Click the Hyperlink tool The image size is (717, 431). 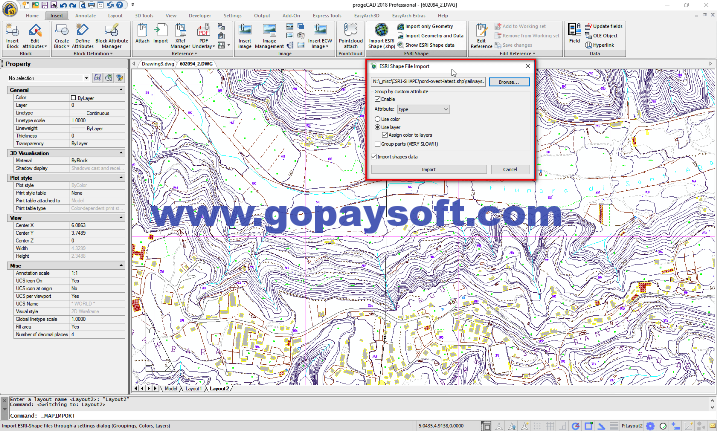click(x=599, y=45)
